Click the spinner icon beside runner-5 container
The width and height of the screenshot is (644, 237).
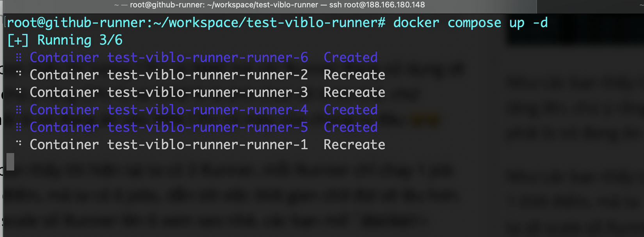18,127
